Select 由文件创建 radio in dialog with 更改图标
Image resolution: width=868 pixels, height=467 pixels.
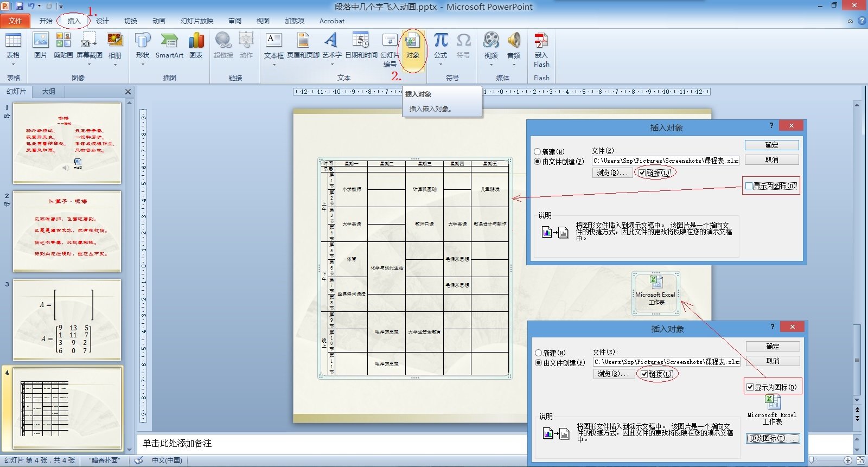click(x=539, y=363)
